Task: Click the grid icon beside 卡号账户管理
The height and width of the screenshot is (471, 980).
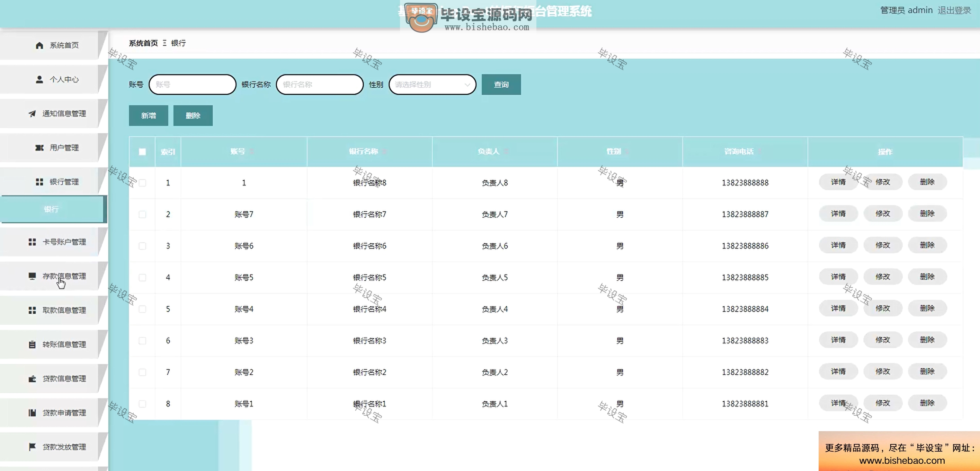Action: 32,242
